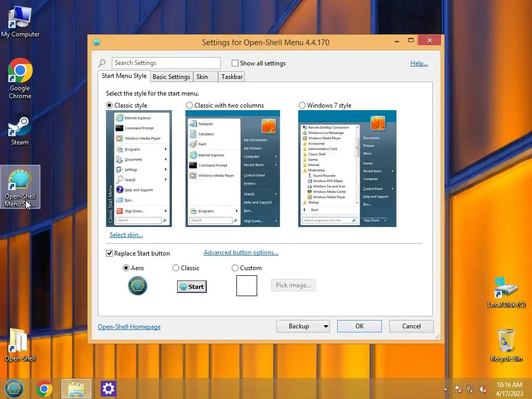
Task: Open the gear settings app on taskbar
Action: pyautogui.click(x=109, y=389)
